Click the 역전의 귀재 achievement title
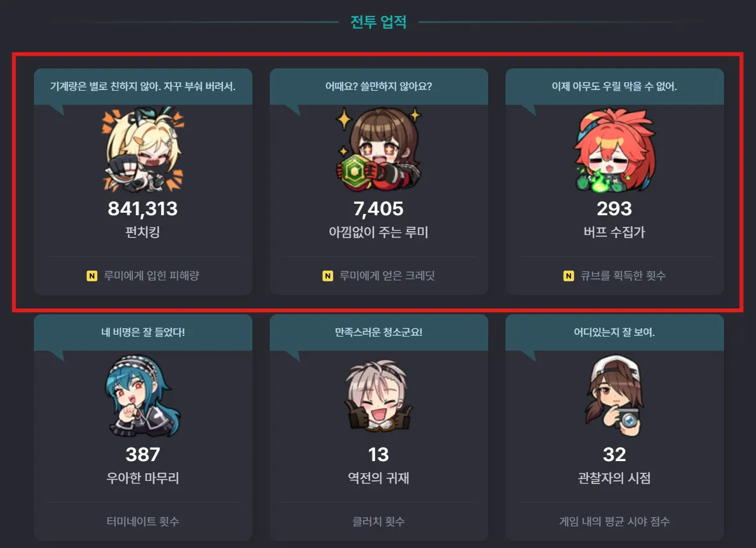The width and height of the screenshot is (756, 548). tap(378, 478)
